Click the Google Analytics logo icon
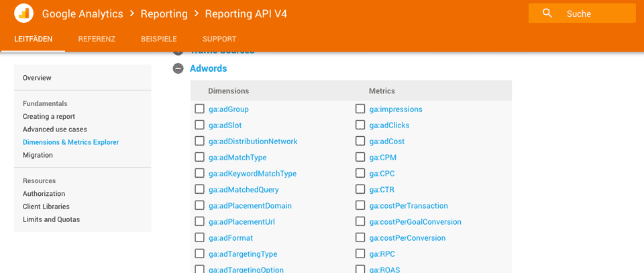Viewport: 644px width, 273px height. 23,13
